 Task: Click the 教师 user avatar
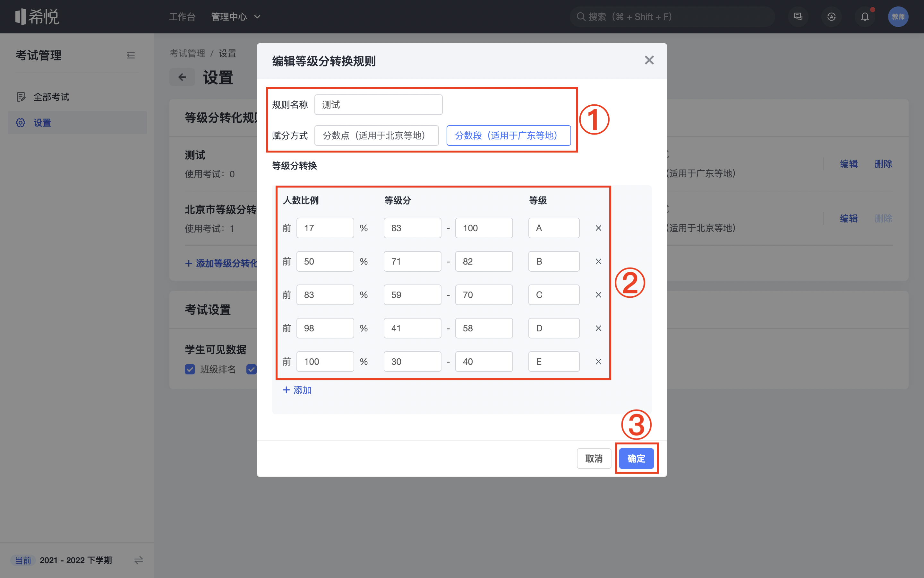point(898,16)
